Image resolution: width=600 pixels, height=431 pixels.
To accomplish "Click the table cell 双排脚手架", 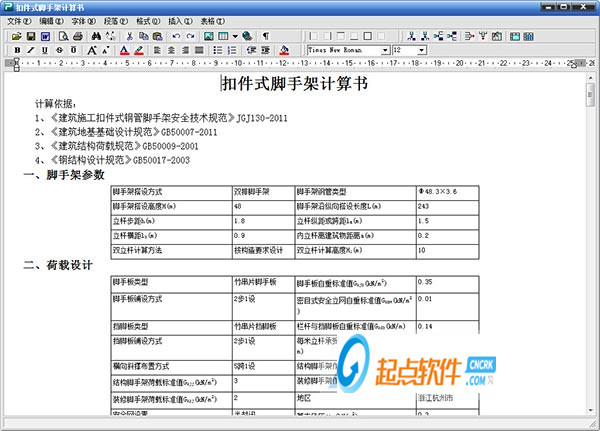I will [251, 192].
